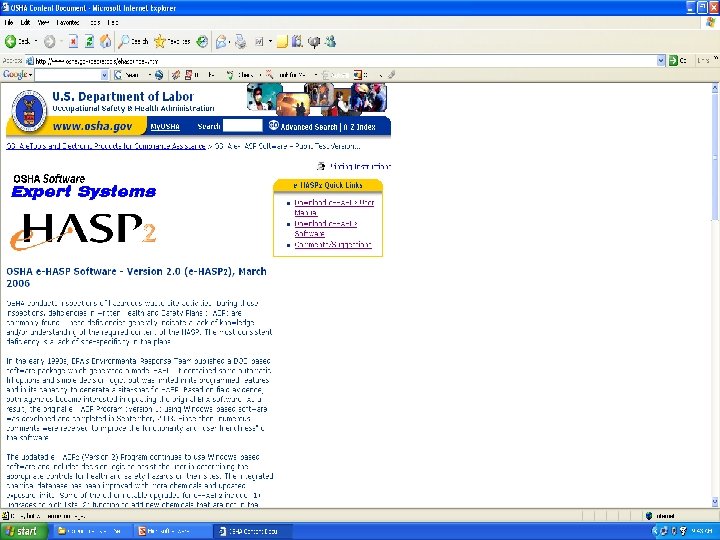Click the Stop loading icon
This screenshot has height=540, width=720.
click(x=73, y=42)
